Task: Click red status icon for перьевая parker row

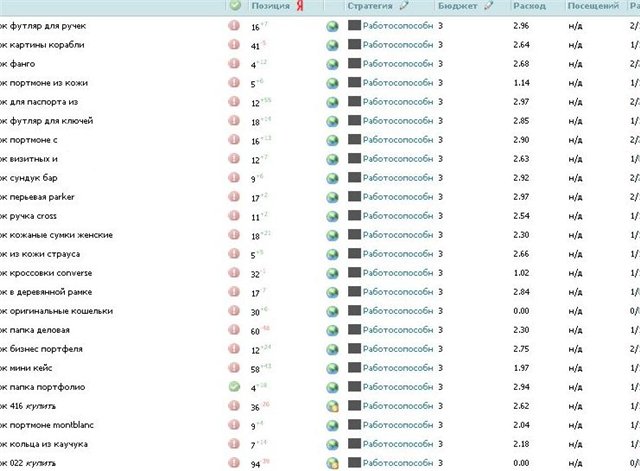Action: tap(234, 196)
